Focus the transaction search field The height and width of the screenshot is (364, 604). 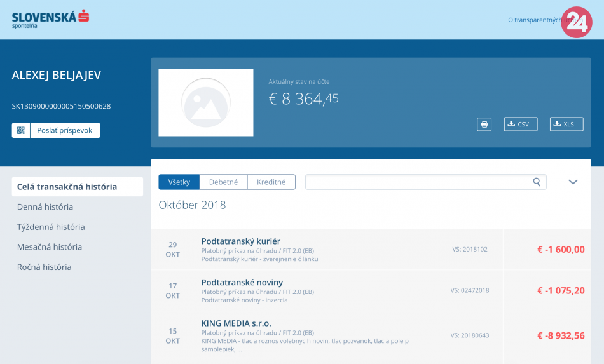coord(417,182)
